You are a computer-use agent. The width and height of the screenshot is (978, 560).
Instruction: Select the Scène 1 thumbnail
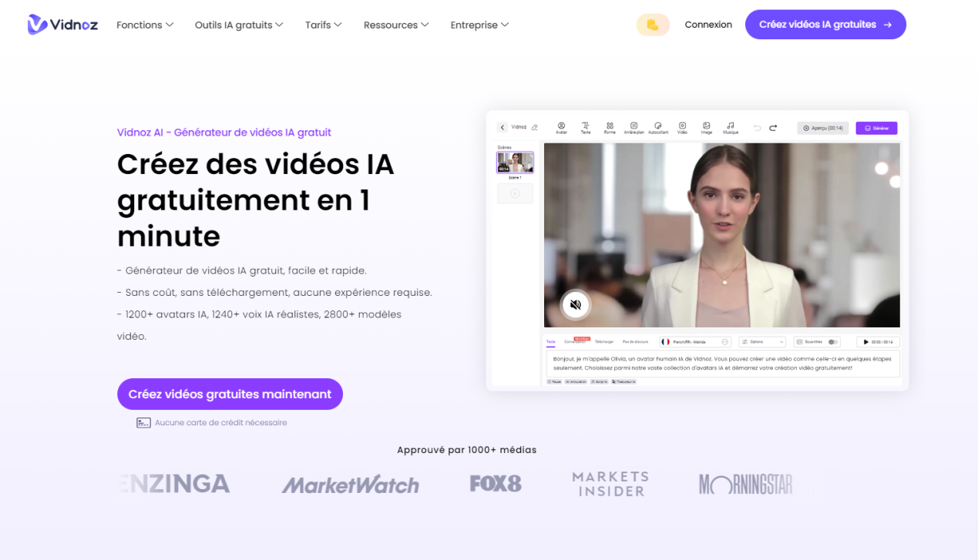pyautogui.click(x=515, y=163)
